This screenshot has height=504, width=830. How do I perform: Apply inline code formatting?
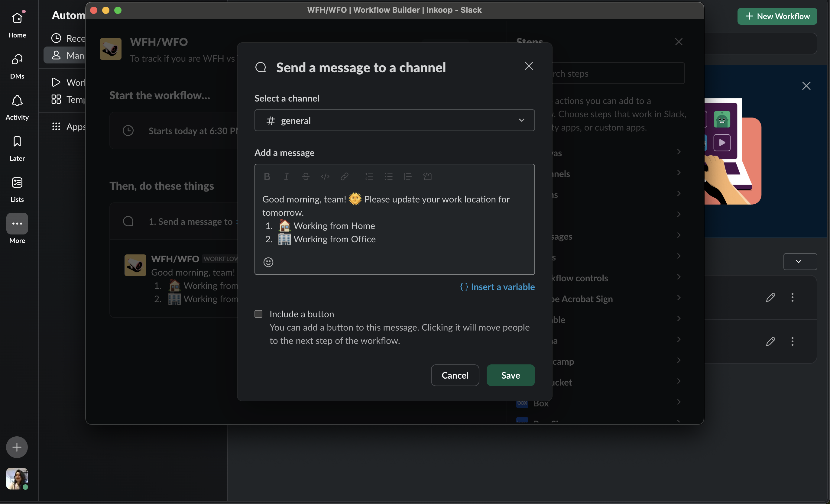(325, 176)
